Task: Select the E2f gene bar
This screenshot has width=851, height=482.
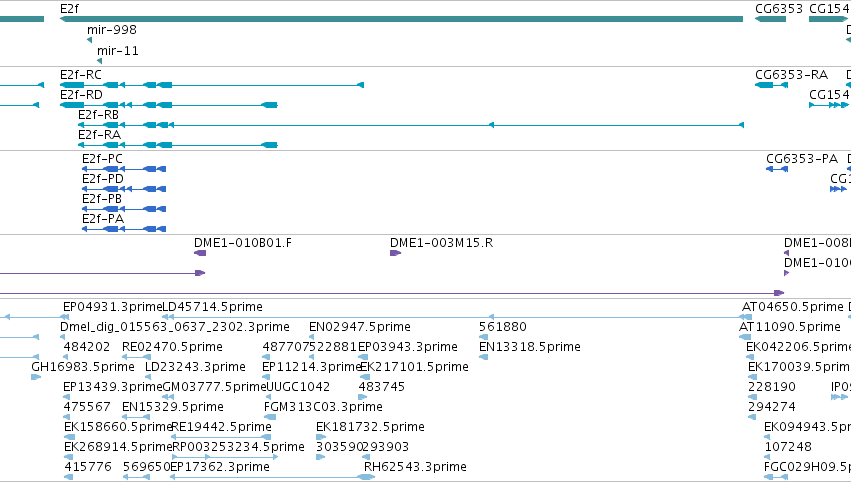Action: click(401, 19)
